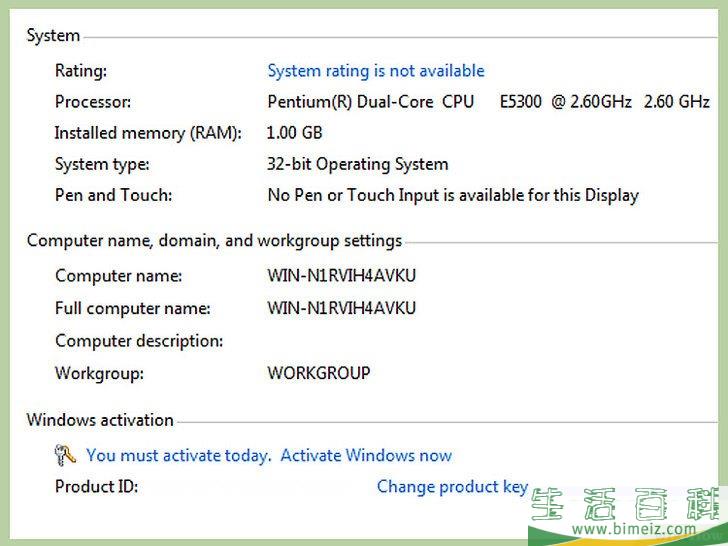Click the Product ID label
The width and height of the screenshot is (728, 546).
(x=97, y=487)
